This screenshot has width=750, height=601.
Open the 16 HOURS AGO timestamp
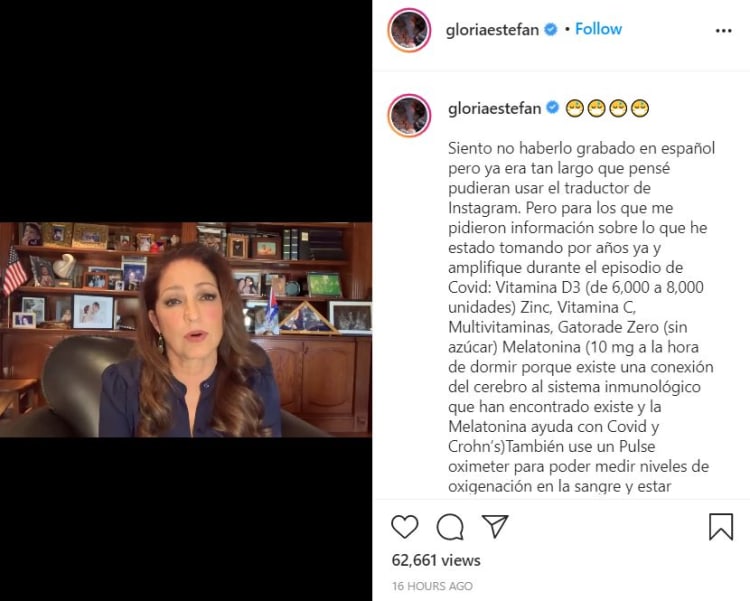coord(432,586)
